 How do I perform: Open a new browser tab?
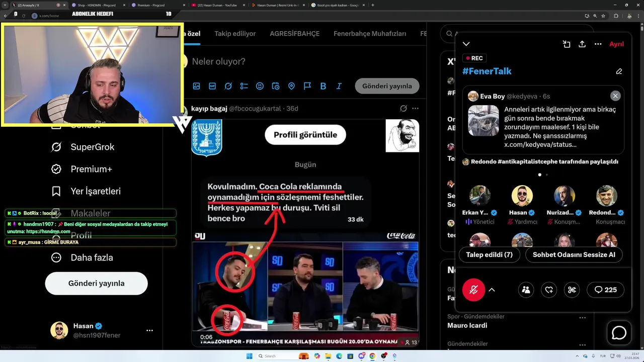click(x=372, y=5)
